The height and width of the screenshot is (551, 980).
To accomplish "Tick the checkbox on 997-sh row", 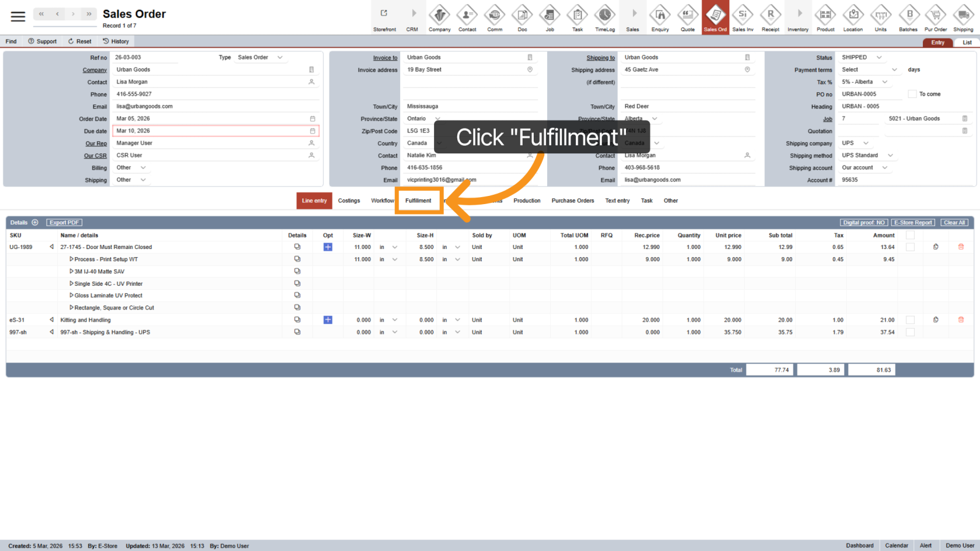I will pos(910,332).
